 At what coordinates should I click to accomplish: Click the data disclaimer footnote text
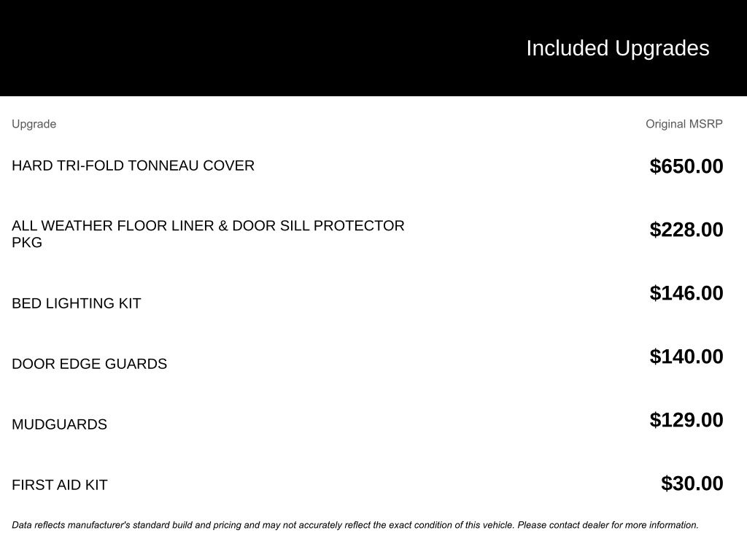tap(355, 525)
